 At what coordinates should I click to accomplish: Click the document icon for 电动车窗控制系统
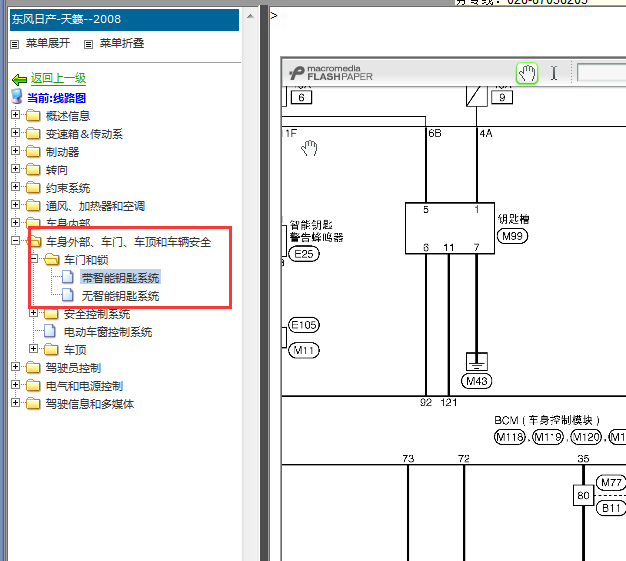coord(50,331)
